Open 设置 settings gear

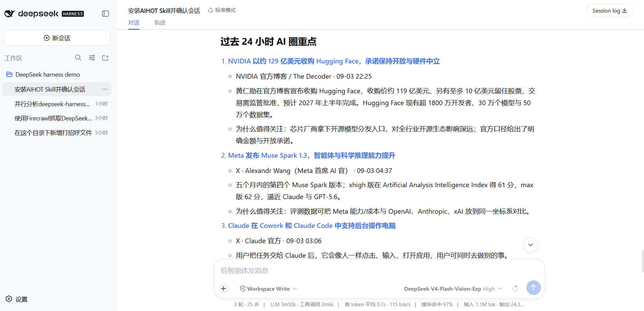(x=17, y=299)
